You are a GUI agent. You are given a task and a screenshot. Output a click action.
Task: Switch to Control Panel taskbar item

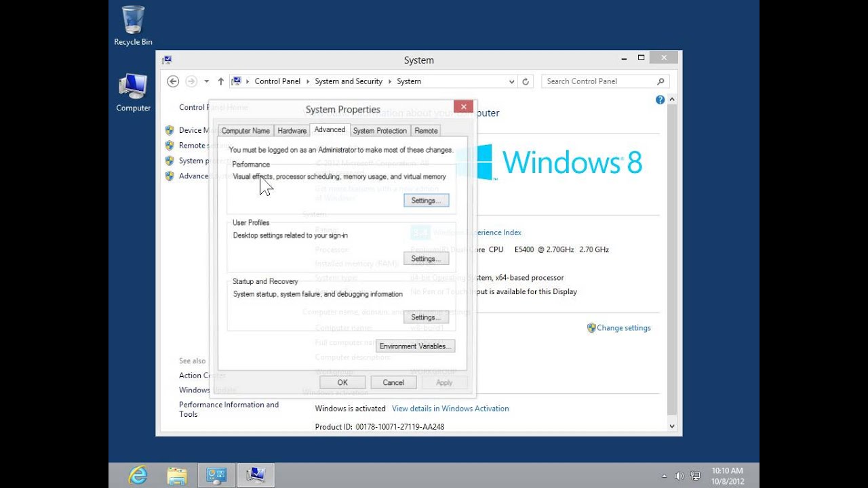[x=216, y=475]
